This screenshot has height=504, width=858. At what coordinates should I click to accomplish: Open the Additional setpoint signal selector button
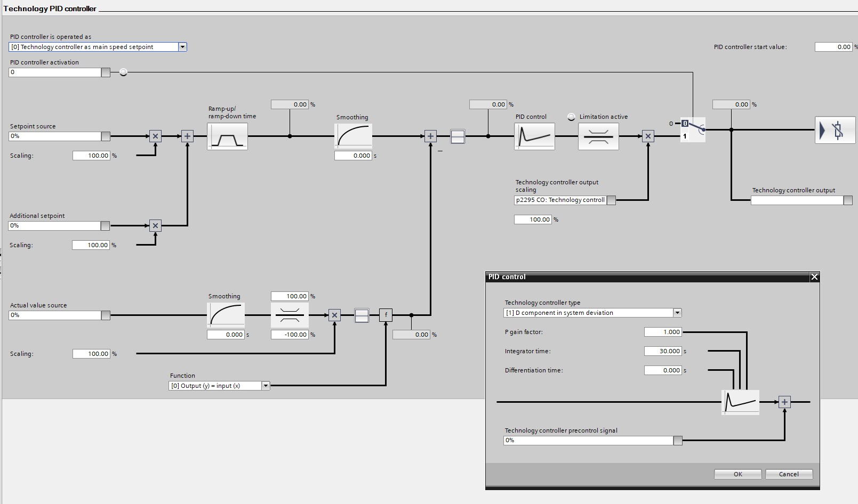[105, 226]
